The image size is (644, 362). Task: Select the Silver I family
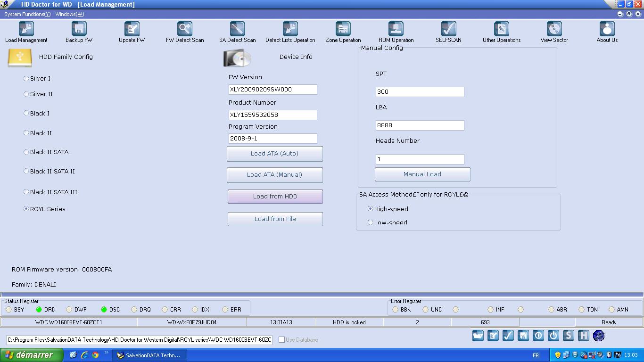click(x=26, y=79)
